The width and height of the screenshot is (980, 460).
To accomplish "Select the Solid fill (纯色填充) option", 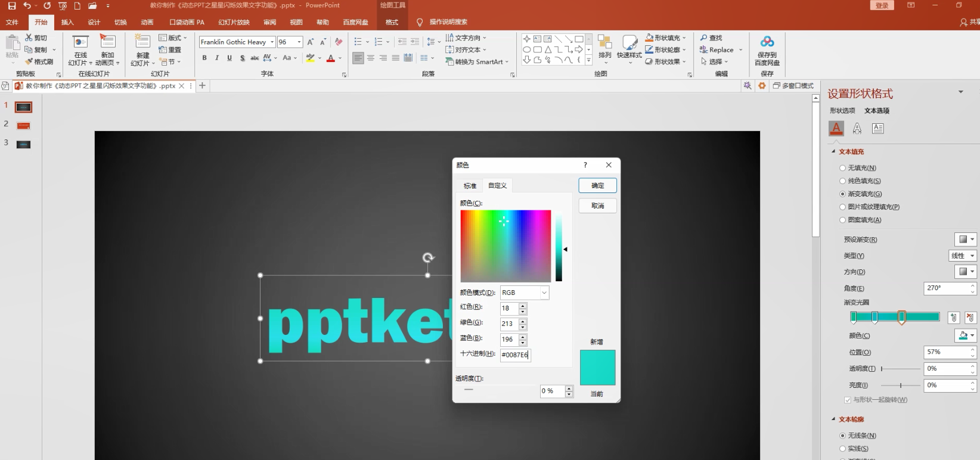I will 843,181.
